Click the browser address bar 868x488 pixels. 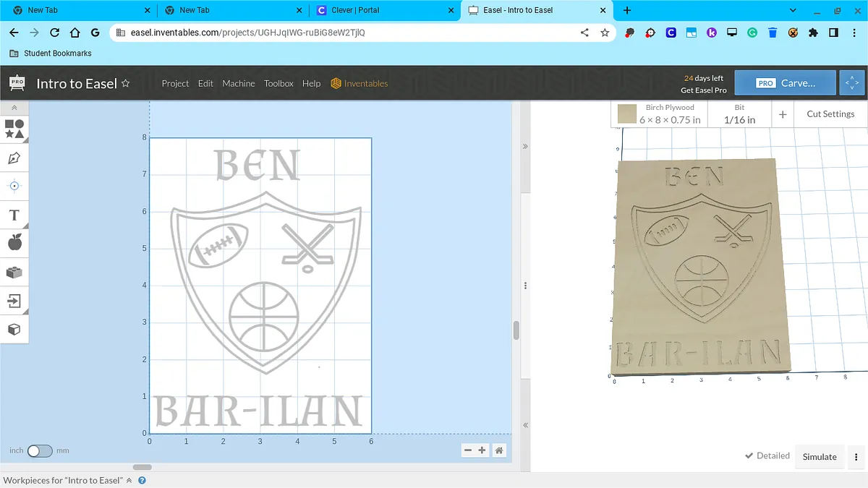tap(347, 33)
